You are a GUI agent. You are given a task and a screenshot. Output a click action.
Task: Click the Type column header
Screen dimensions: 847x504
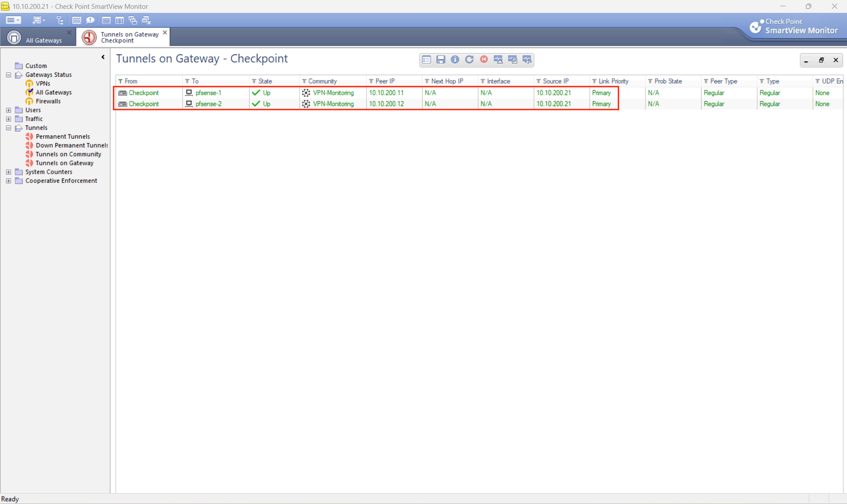tap(784, 81)
